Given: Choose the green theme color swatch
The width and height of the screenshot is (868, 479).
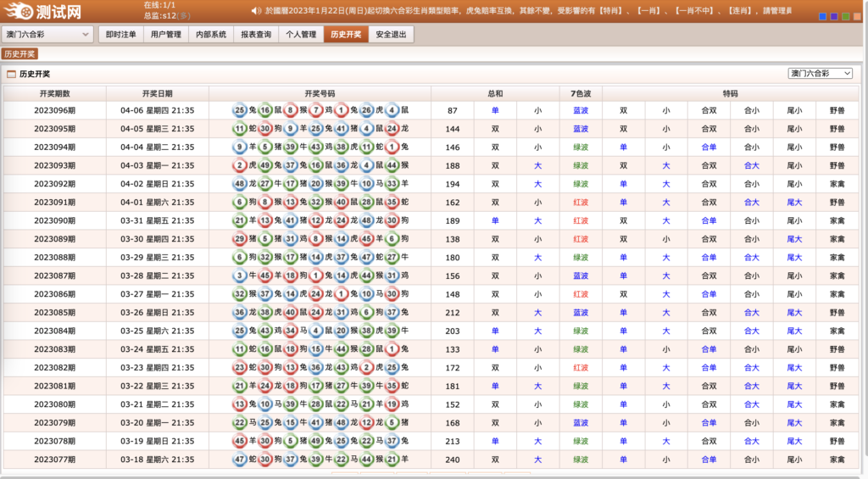Looking at the screenshot, I should [x=845, y=17].
